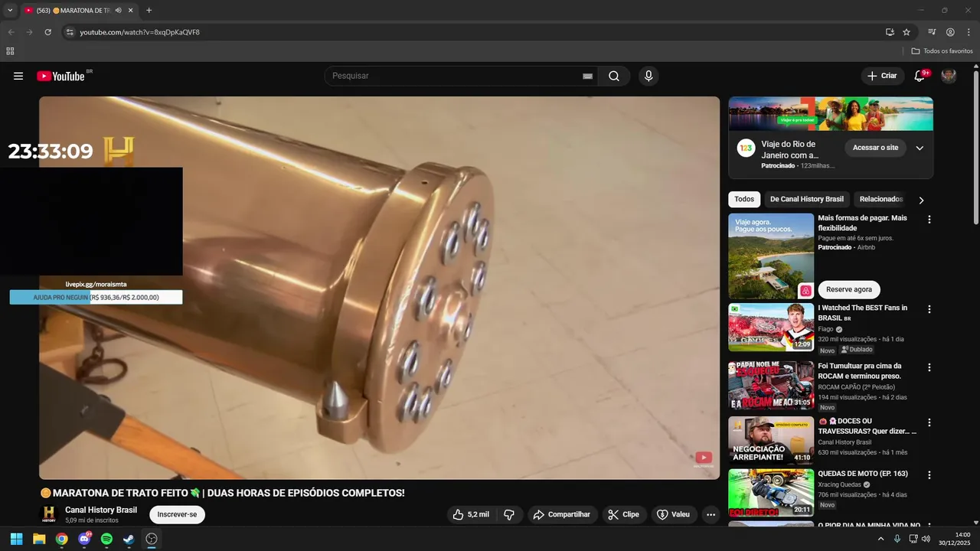980x551 pixels.
Task: Start voice search with microphone icon
Action: [648, 76]
